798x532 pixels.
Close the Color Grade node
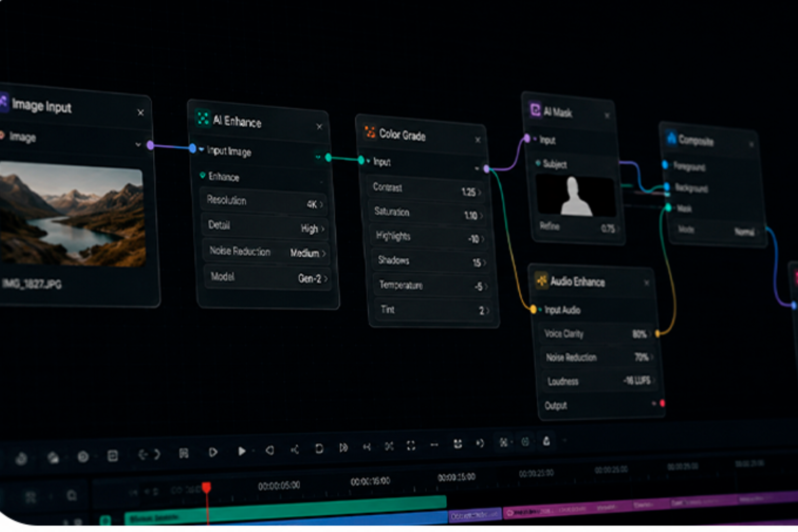[477, 140]
